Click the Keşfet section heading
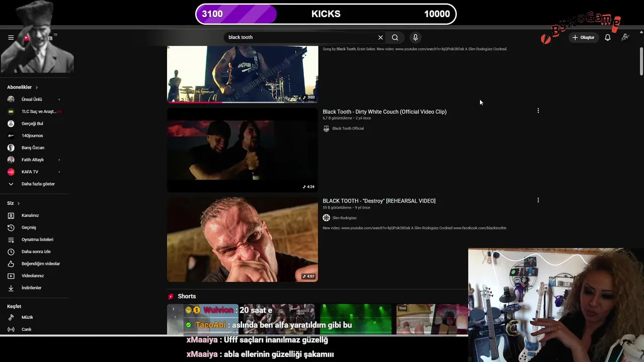This screenshot has width=644, height=362. coord(14,306)
